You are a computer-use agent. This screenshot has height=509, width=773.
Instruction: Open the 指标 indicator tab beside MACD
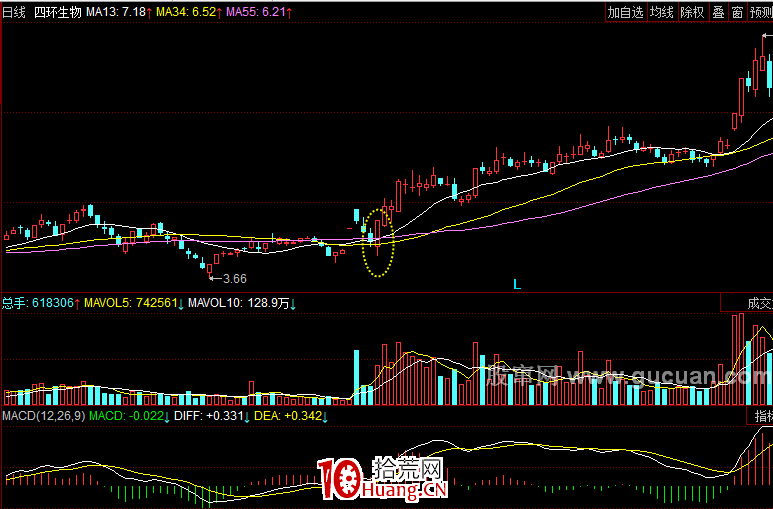[760, 416]
